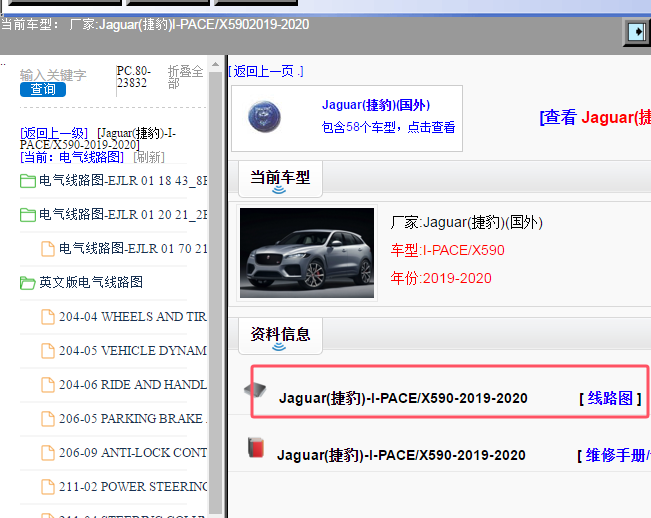651x518 pixels.
Task: Select the 资料信息 tab
Action: 280,336
